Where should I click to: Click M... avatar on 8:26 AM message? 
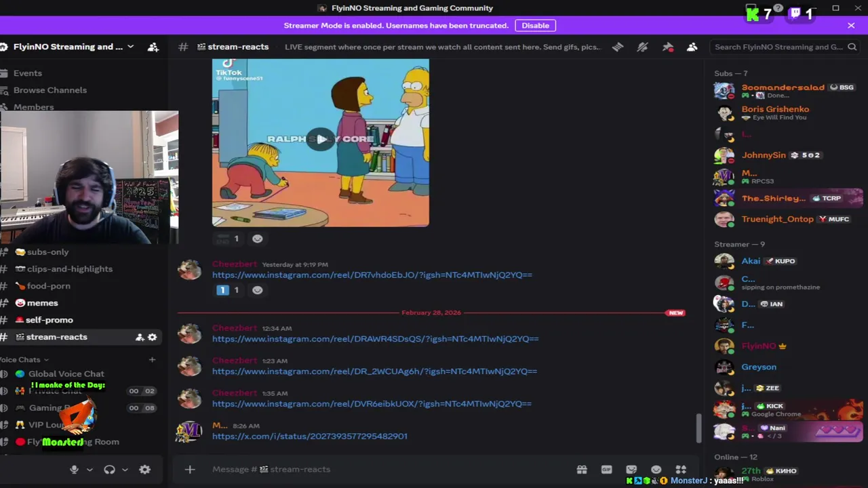click(x=189, y=431)
